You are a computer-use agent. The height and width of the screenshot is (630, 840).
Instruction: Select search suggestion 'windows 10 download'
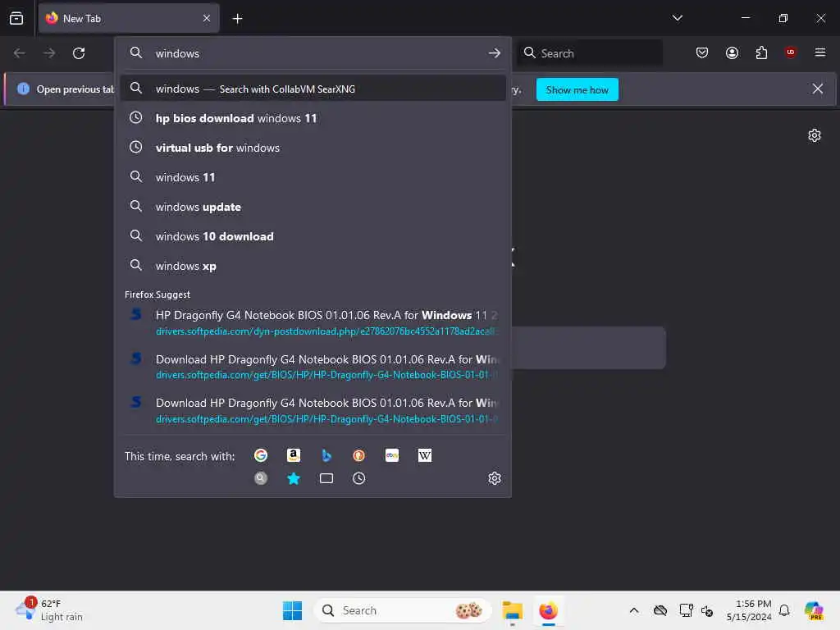point(313,236)
